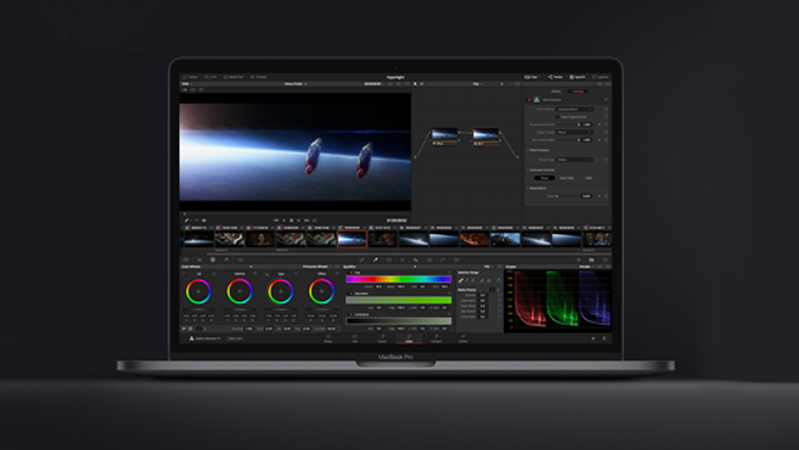Click the stop transport button
The height and width of the screenshot is (450, 799).
tap(291, 221)
